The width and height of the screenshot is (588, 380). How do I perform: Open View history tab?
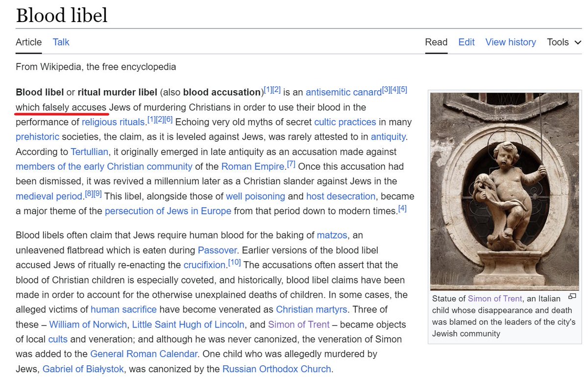click(x=510, y=42)
